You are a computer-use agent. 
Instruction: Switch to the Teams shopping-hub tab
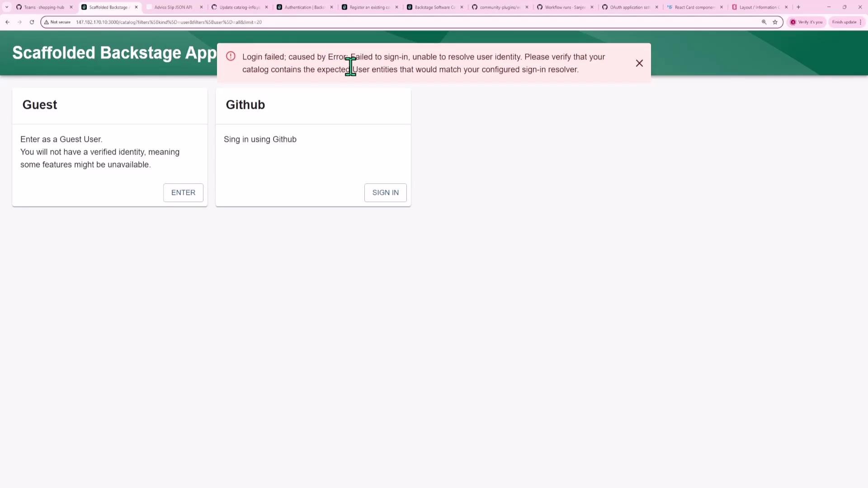pos(44,7)
